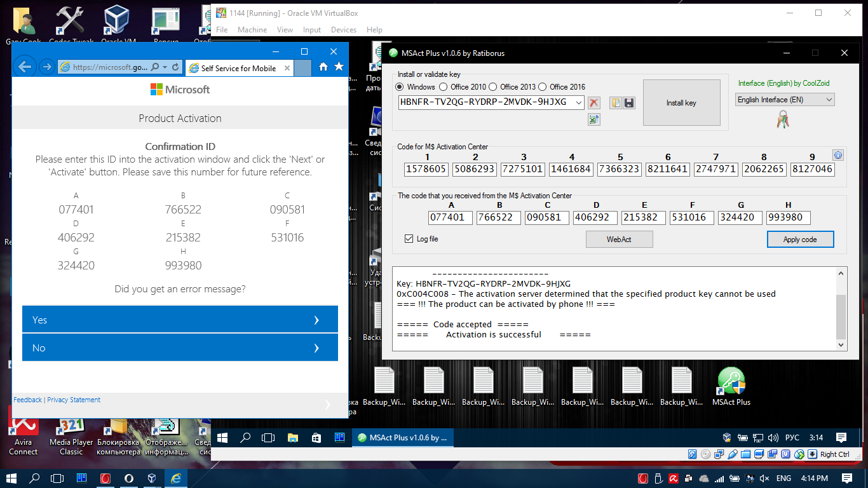Click the Privacy Statement link
The height and width of the screenshot is (488, 868).
pyautogui.click(x=74, y=400)
